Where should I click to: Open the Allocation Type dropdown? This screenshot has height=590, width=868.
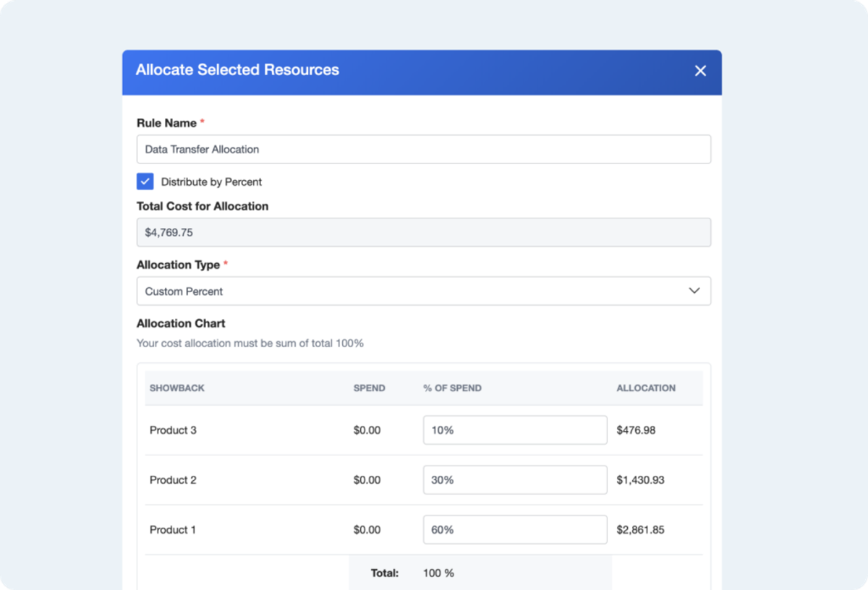[424, 291]
